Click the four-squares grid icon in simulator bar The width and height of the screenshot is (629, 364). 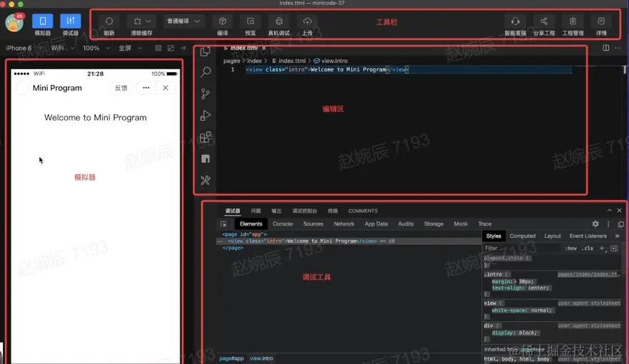click(158, 48)
